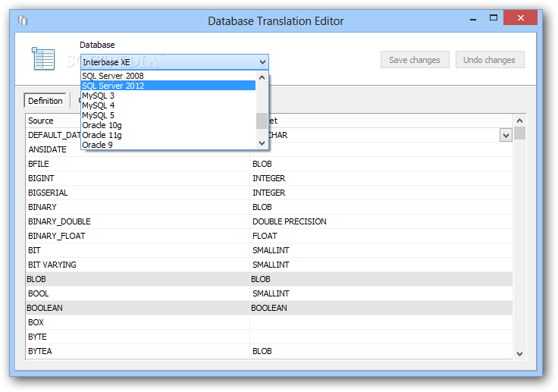Pick Oracle 10g from the dropdown list
Viewport: 558px width, 392px height.
tap(168, 125)
